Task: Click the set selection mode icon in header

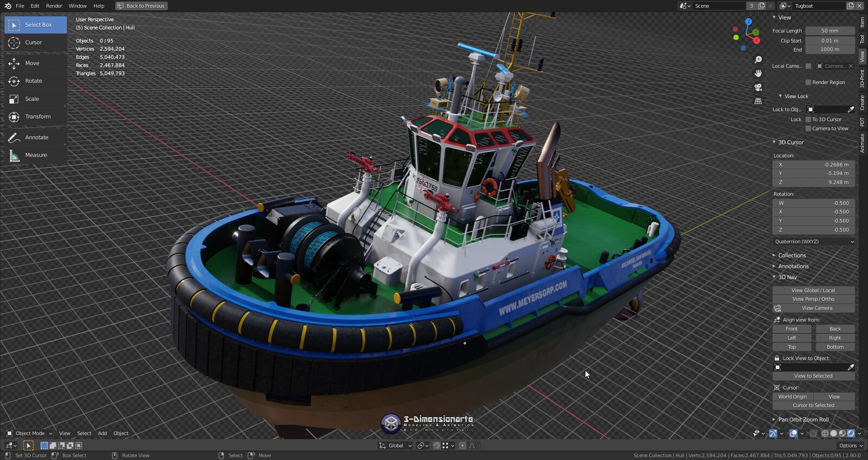Action: pos(44,445)
